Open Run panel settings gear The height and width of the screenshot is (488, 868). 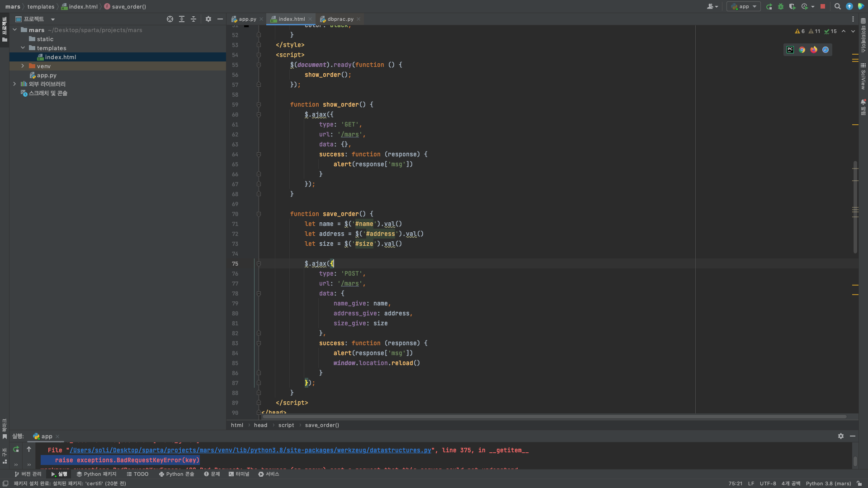point(841,436)
